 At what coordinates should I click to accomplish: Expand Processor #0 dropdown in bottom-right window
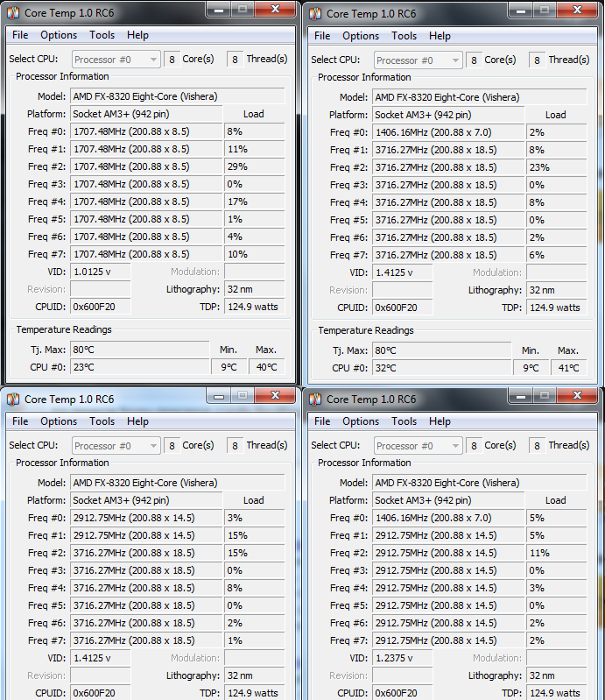point(418,446)
